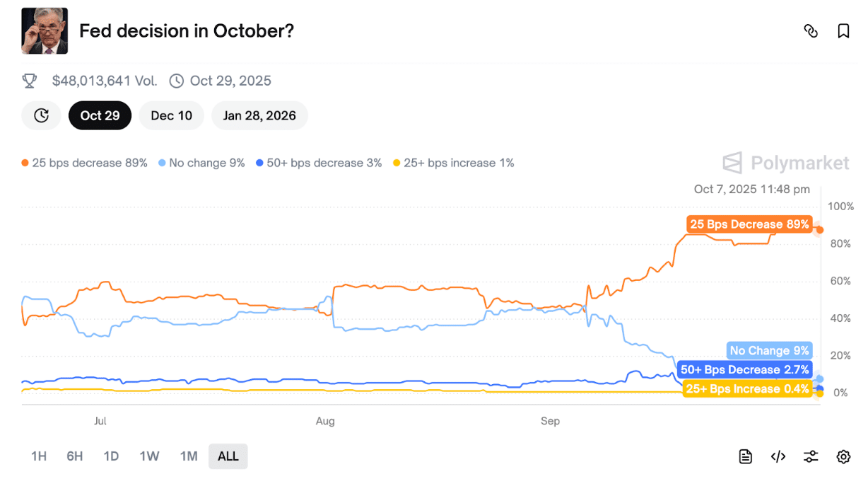The image size is (868, 479).
Task: Open the document icon below the chart
Action: (745, 456)
